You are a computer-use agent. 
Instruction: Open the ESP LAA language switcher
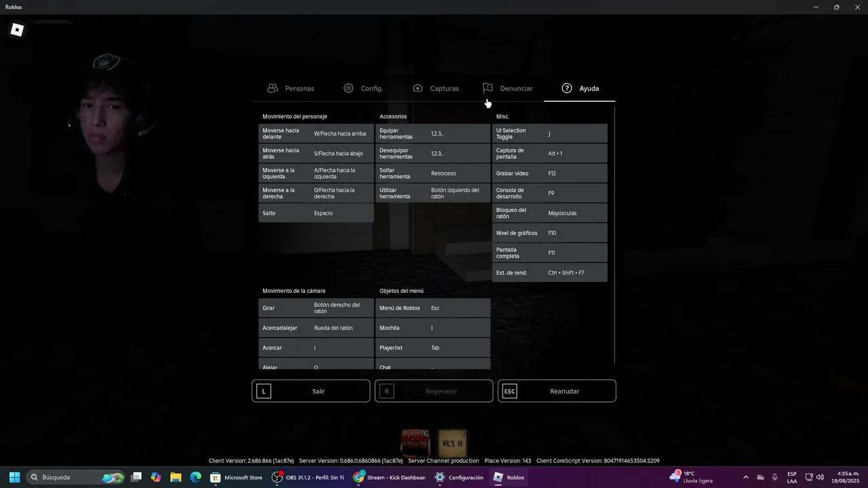[792, 477]
